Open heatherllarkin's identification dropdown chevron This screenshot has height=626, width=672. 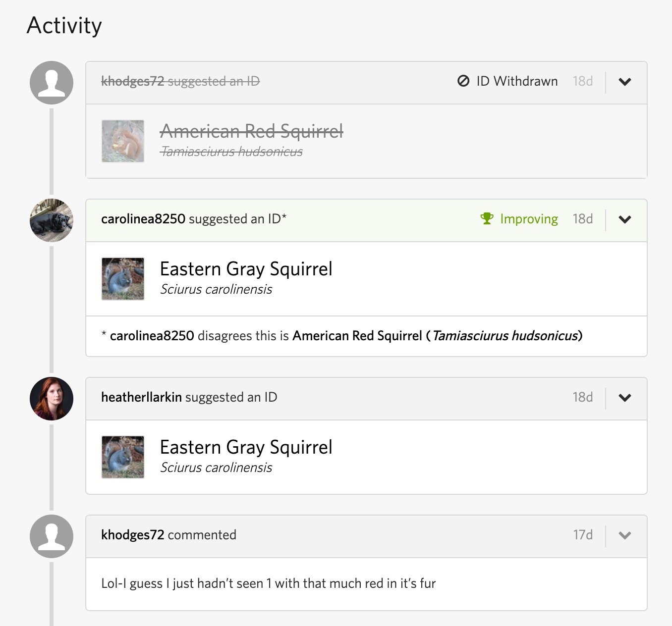click(x=625, y=398)
